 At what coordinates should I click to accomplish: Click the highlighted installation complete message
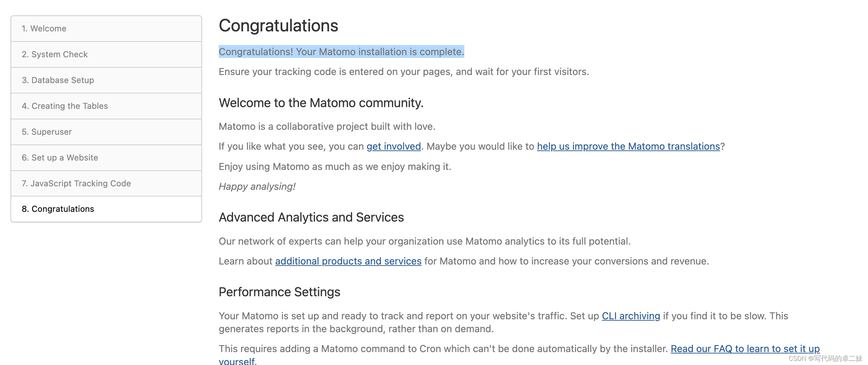(x=341, y=52)
